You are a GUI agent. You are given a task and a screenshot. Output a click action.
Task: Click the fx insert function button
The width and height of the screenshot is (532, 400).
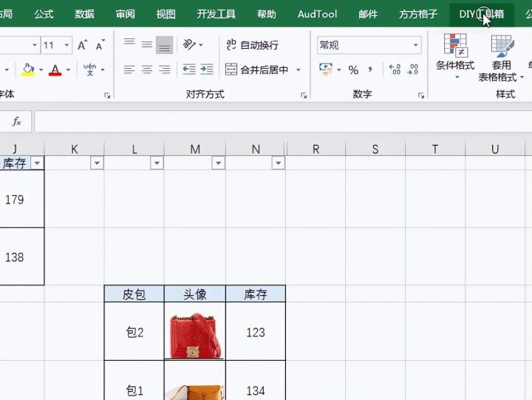point(16,121)
